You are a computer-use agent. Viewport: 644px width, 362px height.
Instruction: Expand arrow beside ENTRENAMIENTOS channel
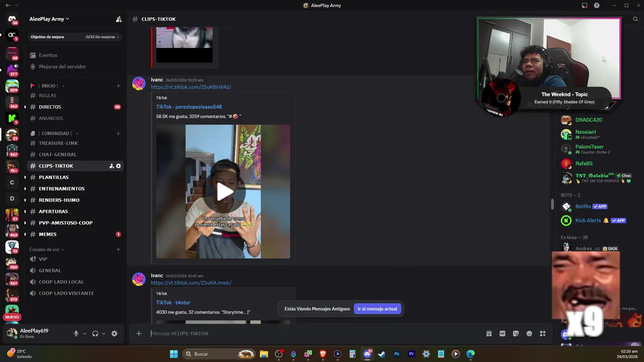pos(25,189)
